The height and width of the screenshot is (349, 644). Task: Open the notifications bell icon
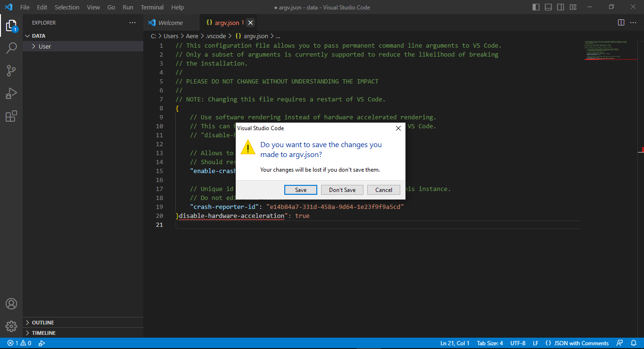point(633,343)
